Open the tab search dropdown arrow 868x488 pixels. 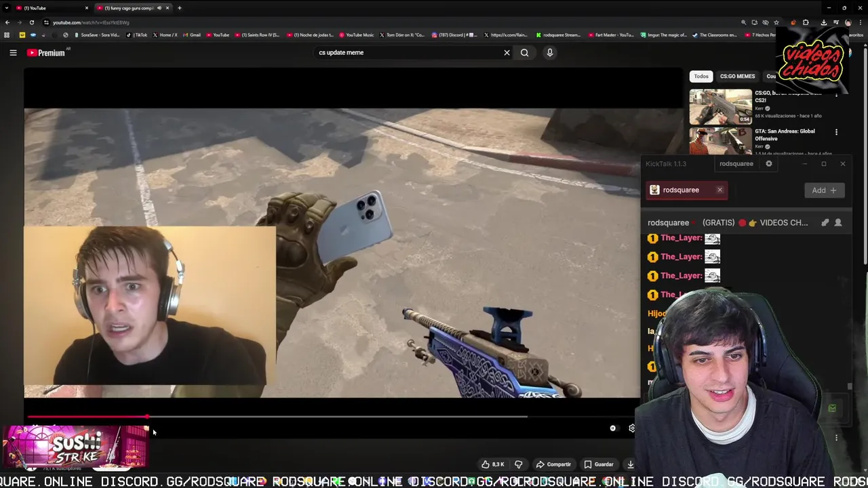coord(6,8)
